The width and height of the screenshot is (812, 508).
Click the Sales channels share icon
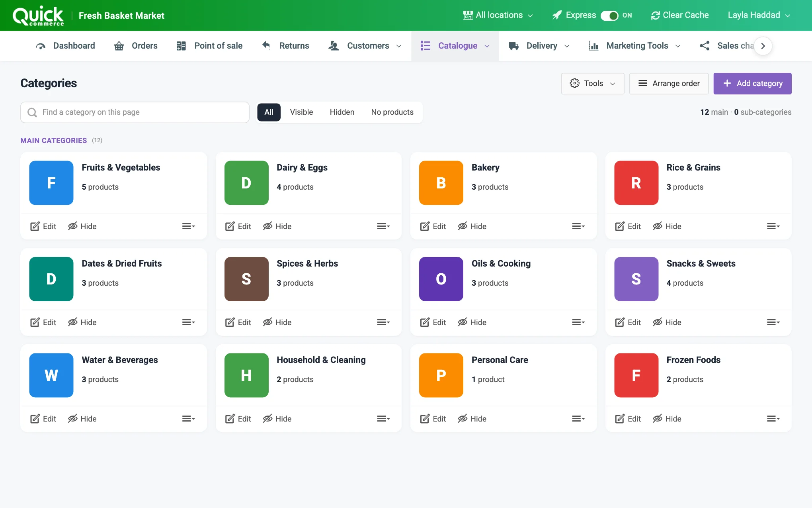point(705,46)
